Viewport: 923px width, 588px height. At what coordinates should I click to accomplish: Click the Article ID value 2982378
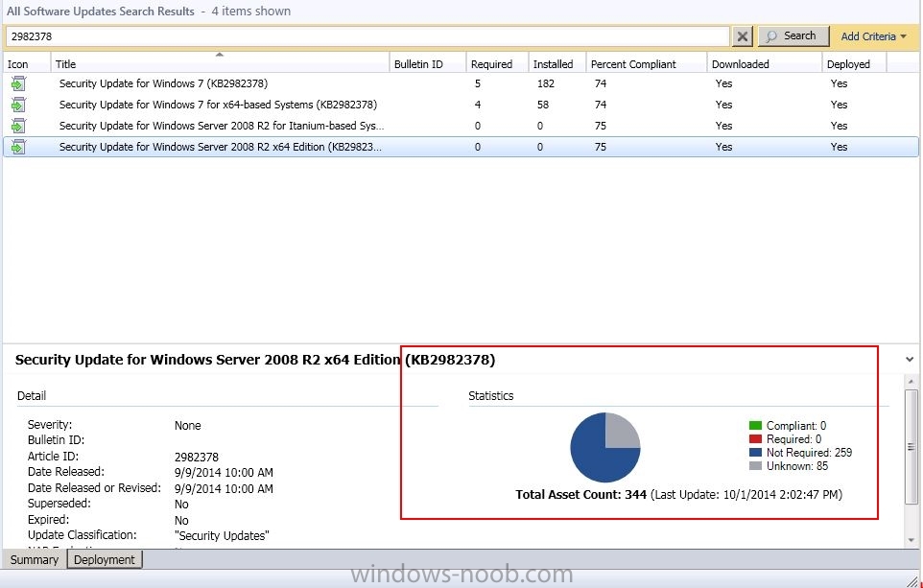tap(197, 457)
